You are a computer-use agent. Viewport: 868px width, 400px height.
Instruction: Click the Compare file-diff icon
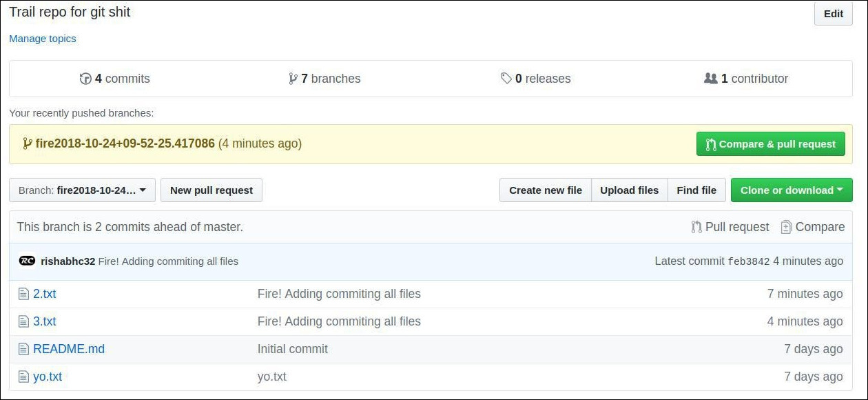pos(786,227)
